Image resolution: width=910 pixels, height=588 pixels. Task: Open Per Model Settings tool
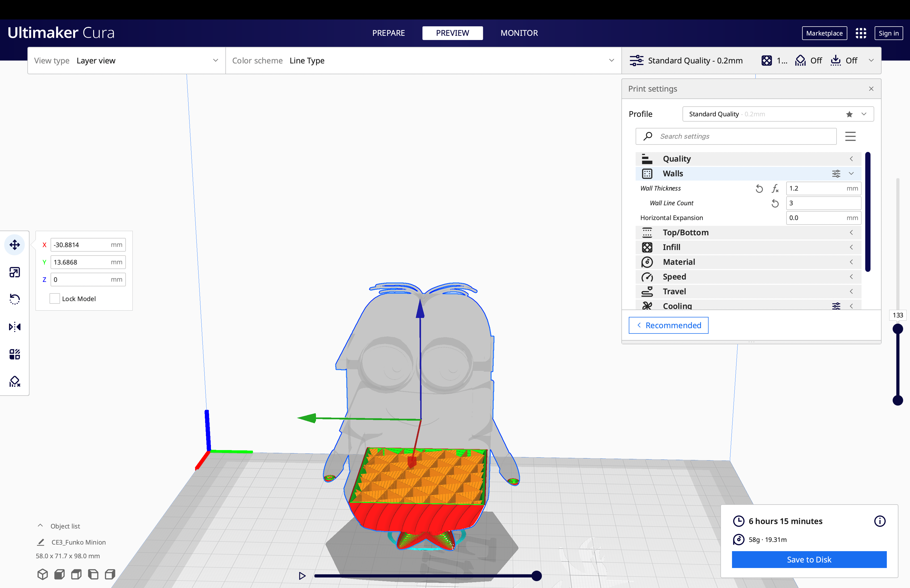(14, 354)
